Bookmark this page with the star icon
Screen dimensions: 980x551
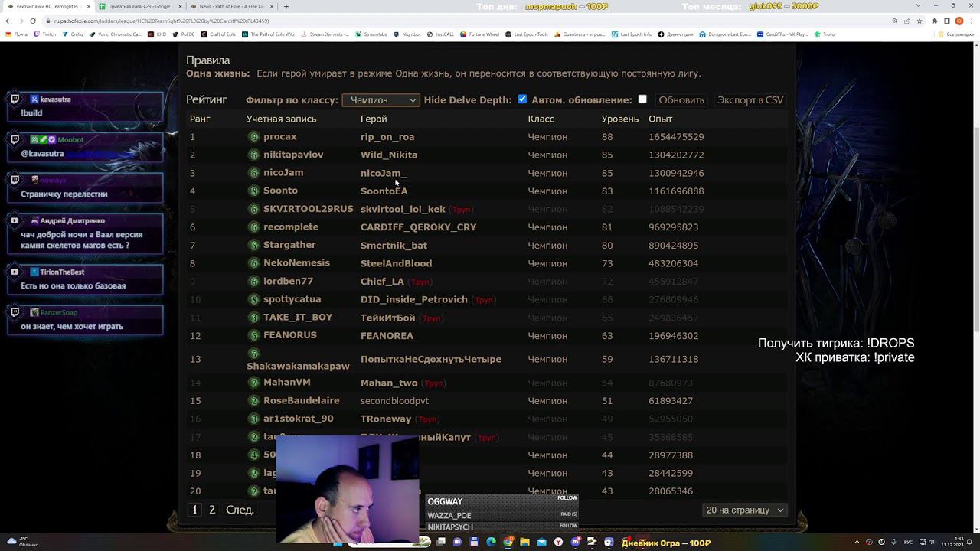point(920,21)
